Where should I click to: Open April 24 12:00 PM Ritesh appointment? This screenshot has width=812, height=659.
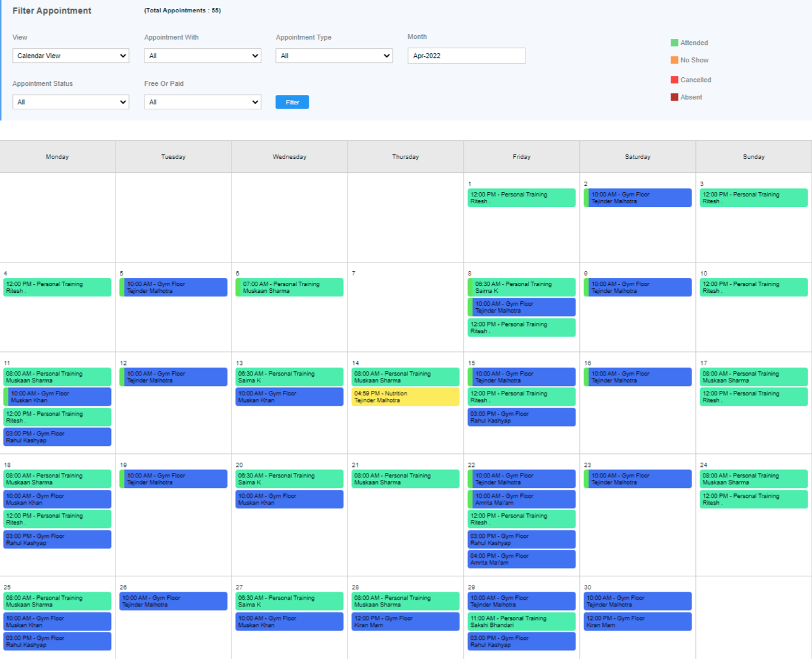pos(754,499)
